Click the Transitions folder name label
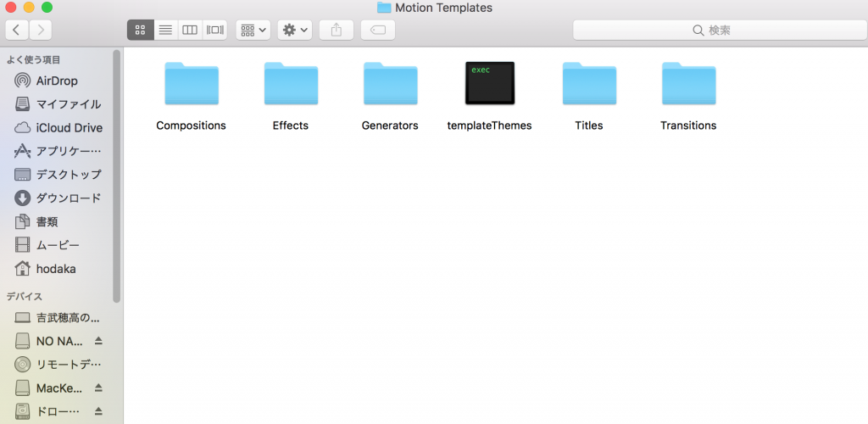Image resolution: width=868 pixels, height=424 pixels. 688,126
